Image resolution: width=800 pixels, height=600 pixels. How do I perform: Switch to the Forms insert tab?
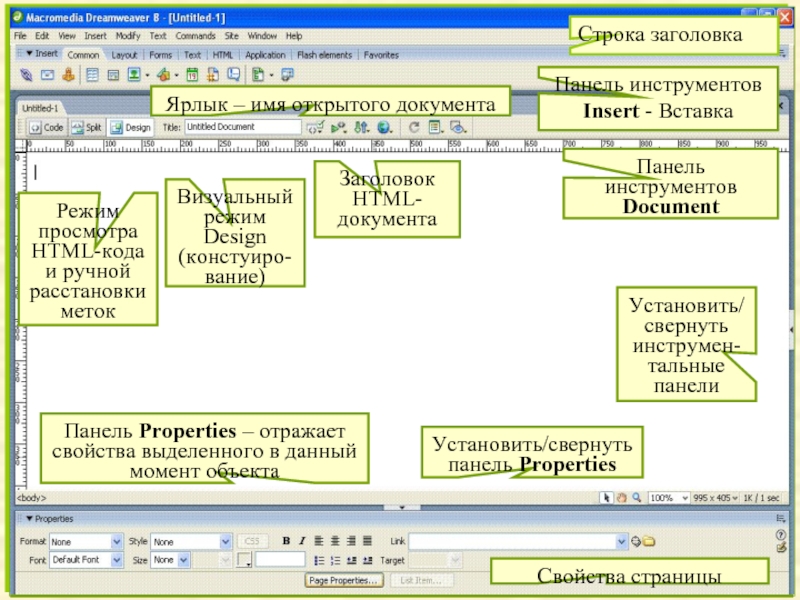click(x=160, y=55)
